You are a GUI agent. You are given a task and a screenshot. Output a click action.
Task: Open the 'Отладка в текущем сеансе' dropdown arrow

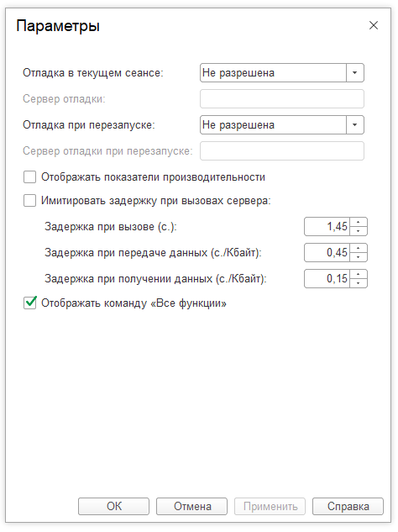(355, 72)
